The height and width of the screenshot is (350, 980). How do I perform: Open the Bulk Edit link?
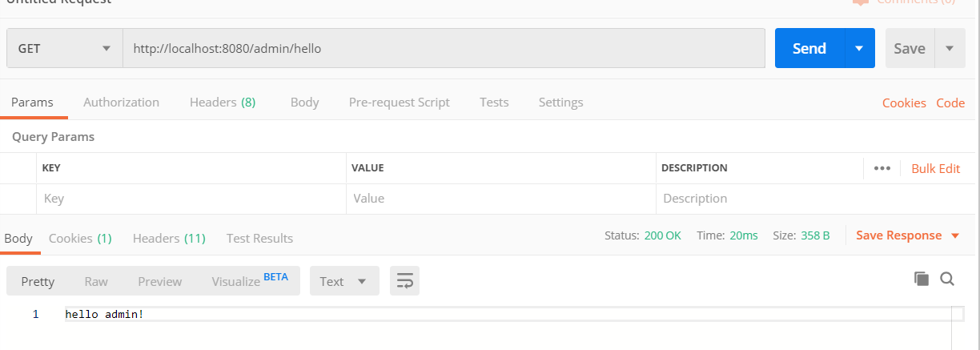point(935,168)
